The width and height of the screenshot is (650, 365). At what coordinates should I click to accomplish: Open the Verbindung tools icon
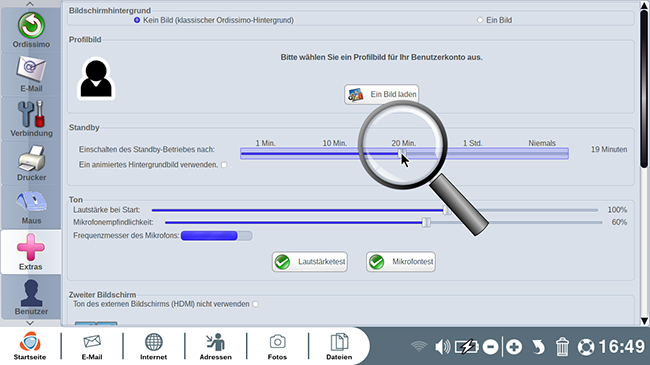(x=31, y=119)
